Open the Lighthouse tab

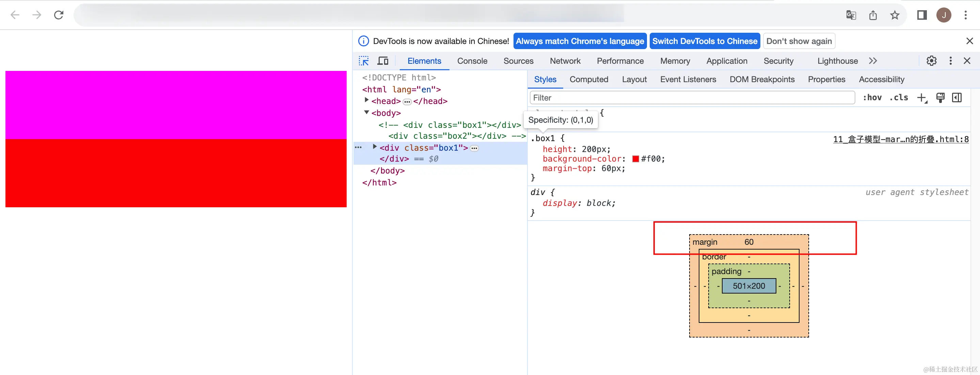[837, 61]
